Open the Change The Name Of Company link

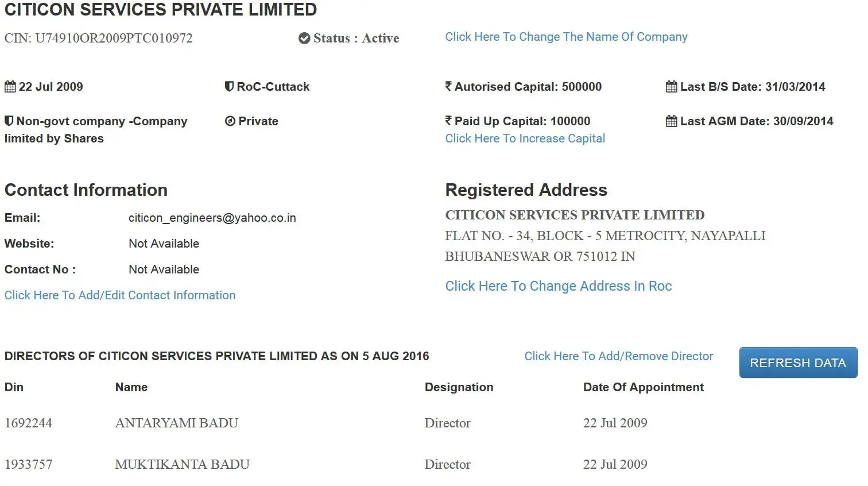click(x=566, y=37)
